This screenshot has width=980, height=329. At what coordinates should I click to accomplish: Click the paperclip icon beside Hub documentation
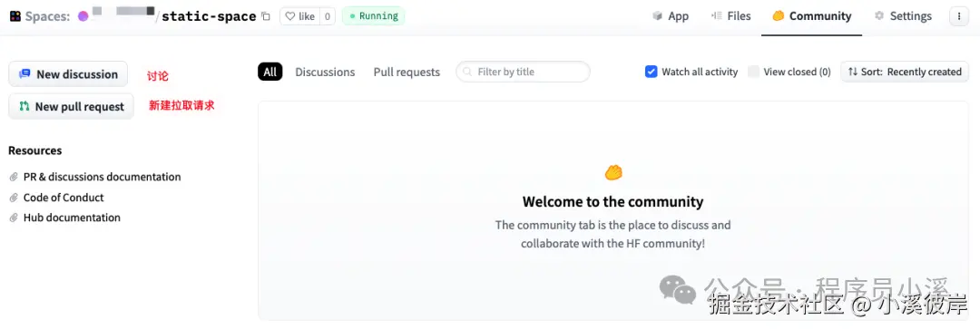pyautogui.click(x=14, y=218)
